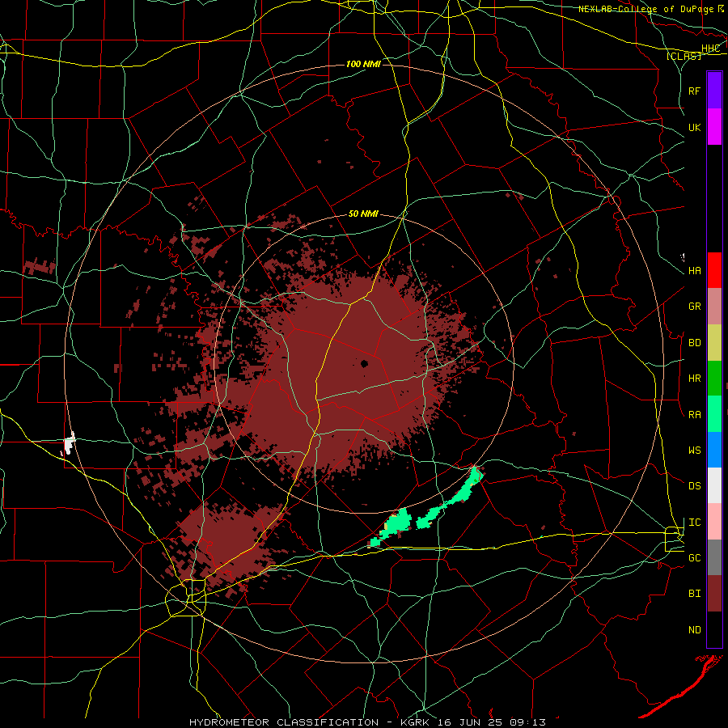The image size is (728, 728).
Task: Select the bright red HA legend swatch
Action: (714, 270)
